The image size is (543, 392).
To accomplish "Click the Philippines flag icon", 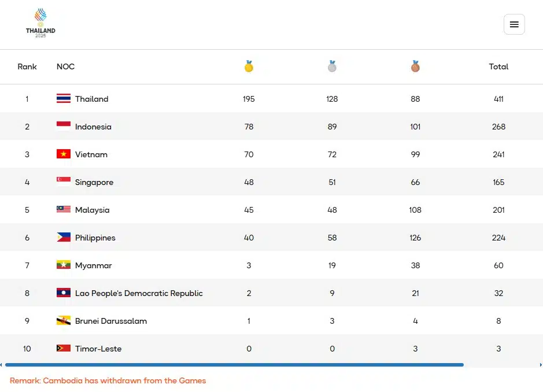I will [64, 238].
